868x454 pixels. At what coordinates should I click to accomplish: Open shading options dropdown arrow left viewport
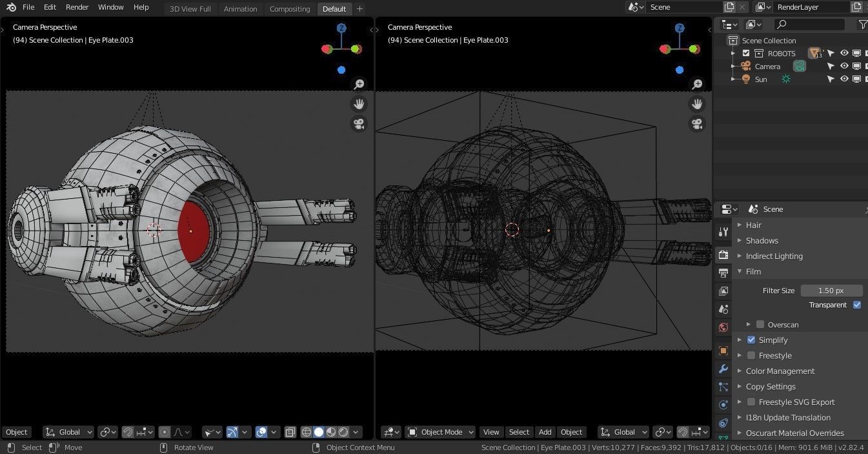pos(356,432)
